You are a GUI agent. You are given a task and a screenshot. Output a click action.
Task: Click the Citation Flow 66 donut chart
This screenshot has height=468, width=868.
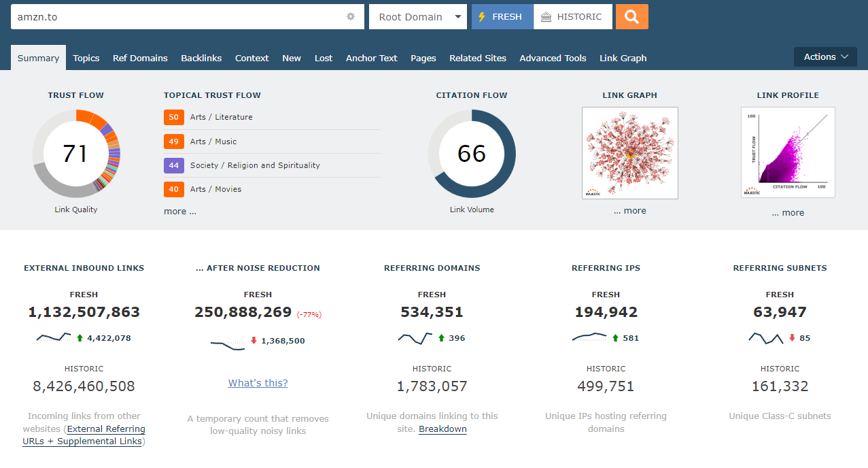pos(472,154)
